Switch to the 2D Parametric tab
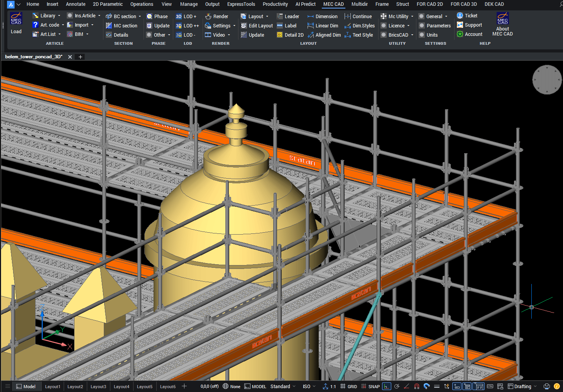The image size is (563, 392). [108, 4]
